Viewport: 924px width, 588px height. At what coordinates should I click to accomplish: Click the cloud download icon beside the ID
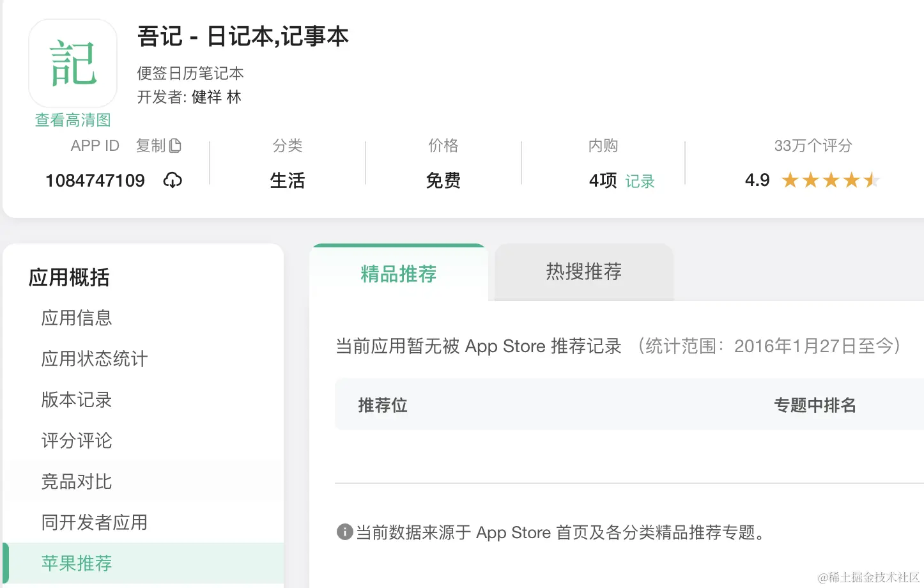173,180
